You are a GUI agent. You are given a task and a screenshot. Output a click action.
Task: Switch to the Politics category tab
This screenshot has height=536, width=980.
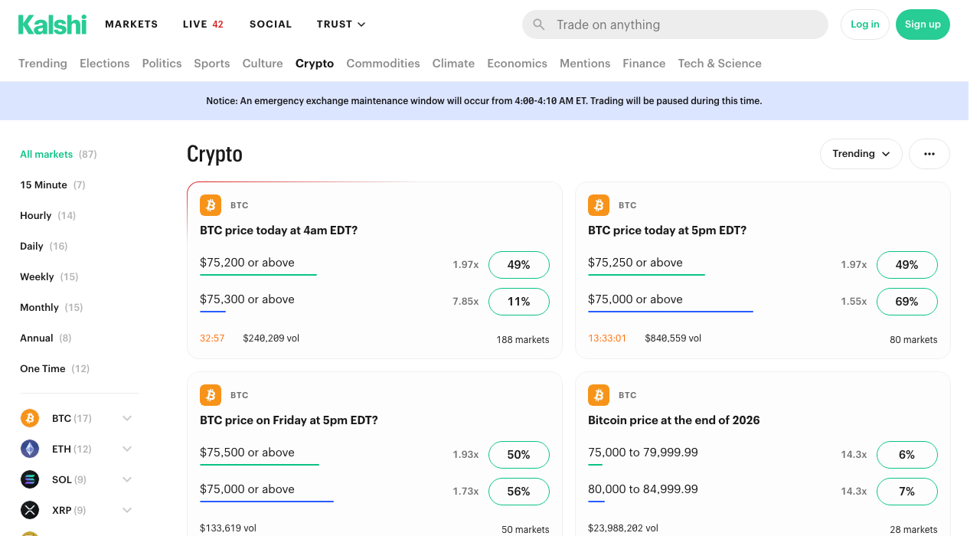tap(162, 64)
